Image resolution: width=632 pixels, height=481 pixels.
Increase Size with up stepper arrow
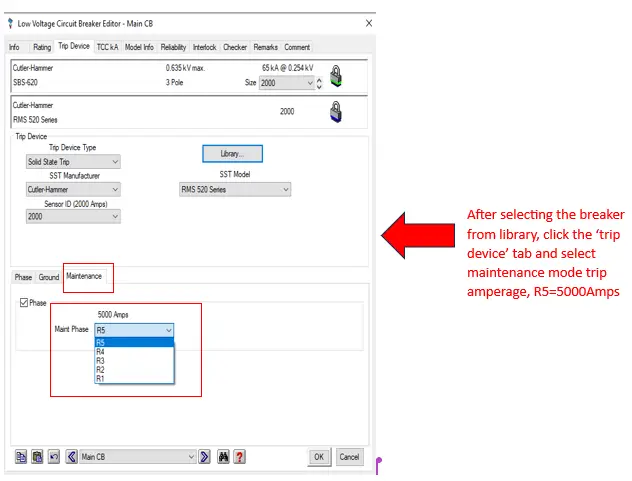click(x=319, y=80)
